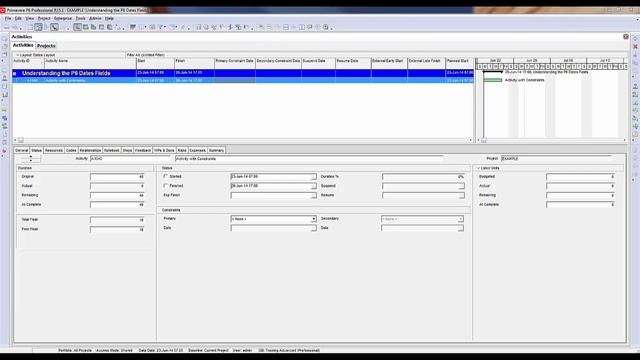
Task: Select the Activity with Constraints row
Action: tap(243, 80)
